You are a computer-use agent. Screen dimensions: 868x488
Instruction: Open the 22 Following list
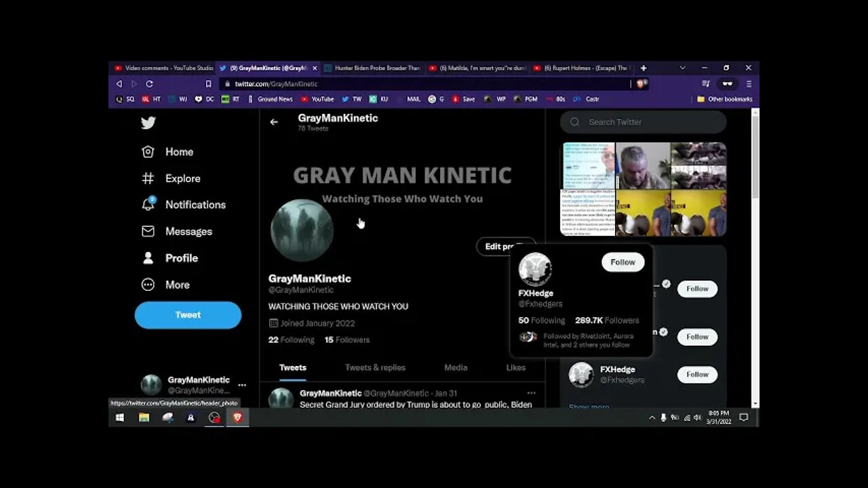[291, 340]
